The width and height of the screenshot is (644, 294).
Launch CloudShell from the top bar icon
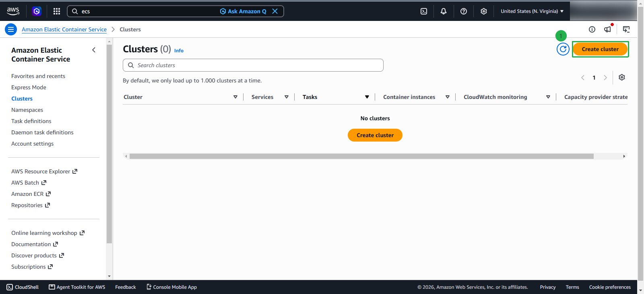click(x=424, y=11)
